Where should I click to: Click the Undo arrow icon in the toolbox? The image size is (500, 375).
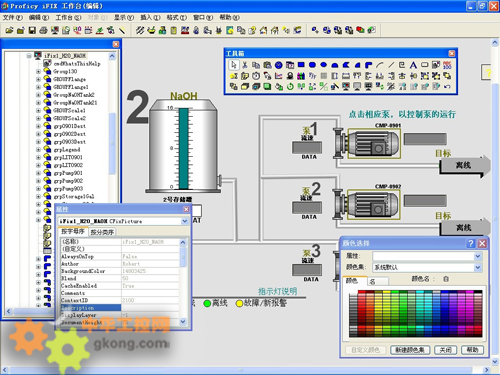click(447, 87)
